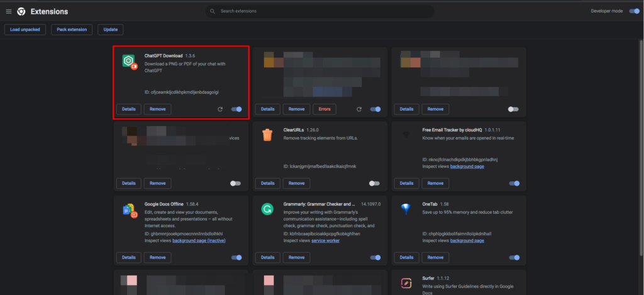The height and width of the screenshot is (295, 644).
Task: Toggle off the extension with Errors
Action: (x=375, y=109)
